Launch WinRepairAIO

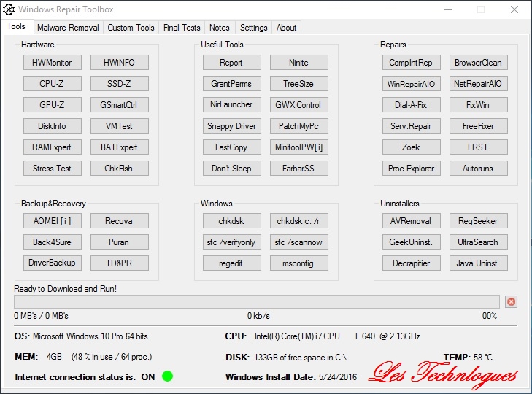click(411, 83)
